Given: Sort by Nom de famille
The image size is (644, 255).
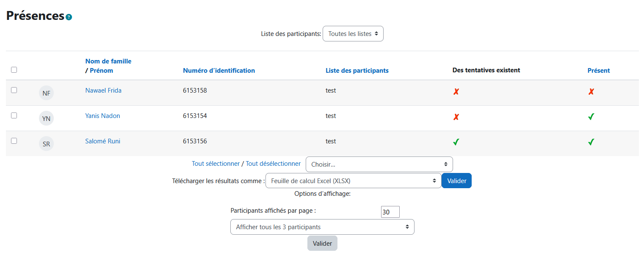Looking at the screenshot, I should pos(108,61).
